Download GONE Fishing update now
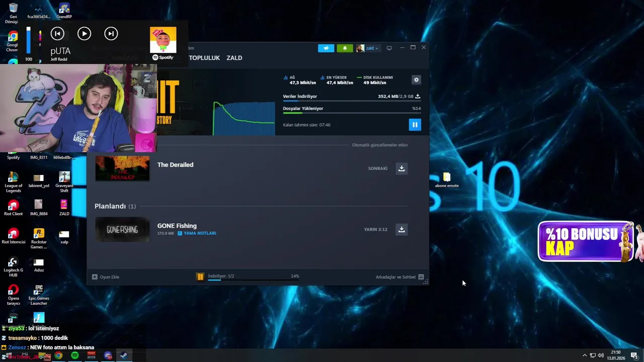 [x=401, y=229]
